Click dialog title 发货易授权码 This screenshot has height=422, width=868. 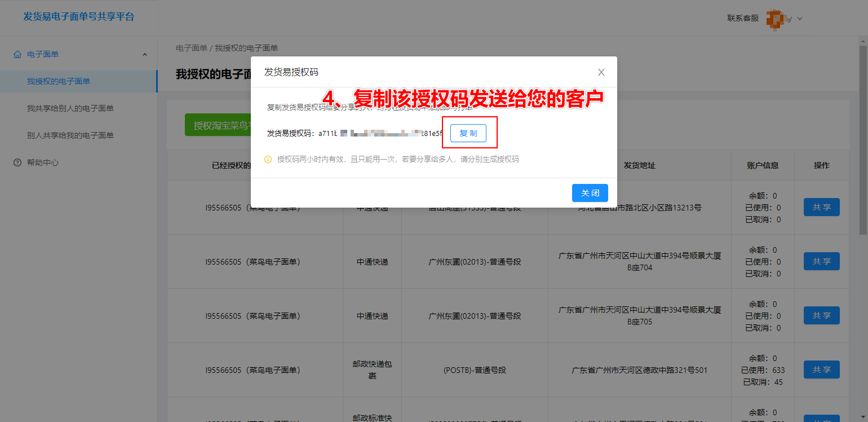click(x=291, y=72)
